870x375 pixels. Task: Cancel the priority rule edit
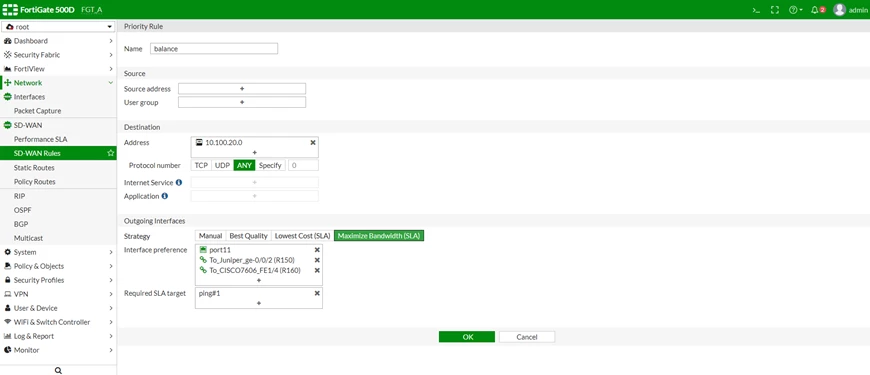coord(527,337)
